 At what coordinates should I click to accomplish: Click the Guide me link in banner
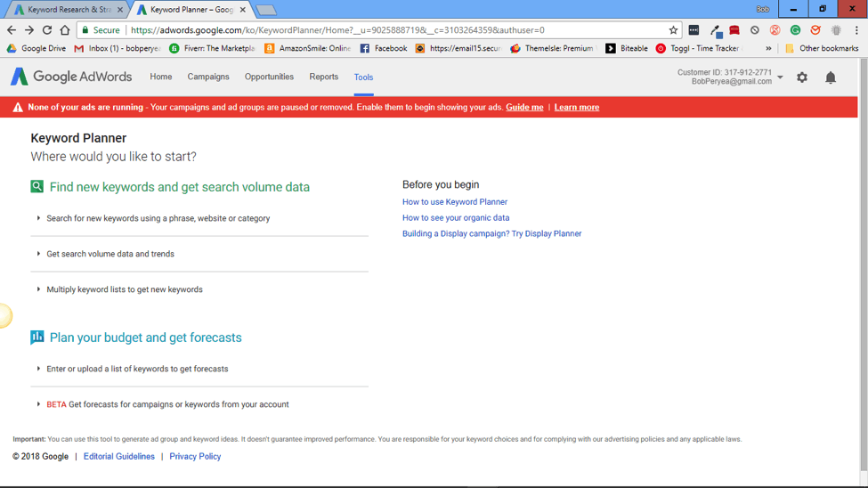point(524,108)
